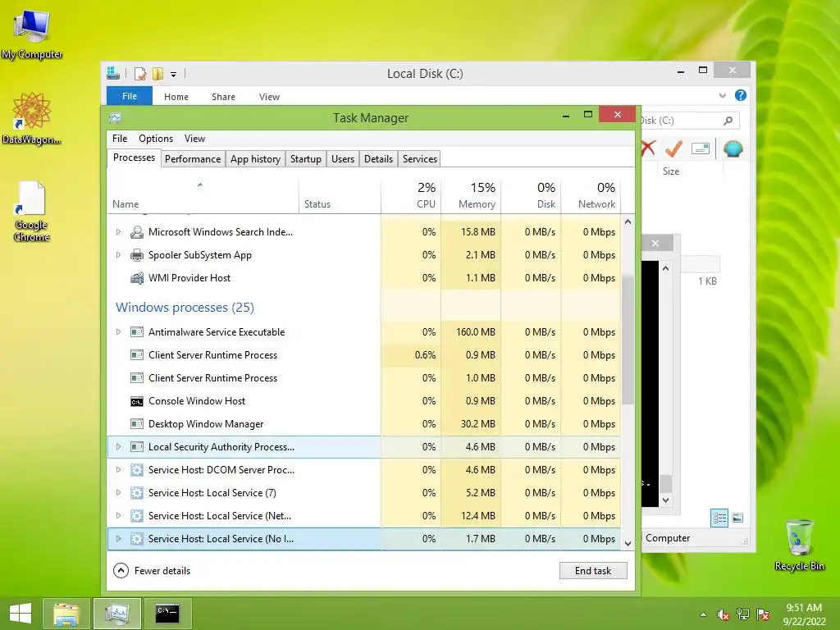Open File Explorer from the taskbar
This screenshot has height=630, width=840.
tap(66, 614)
